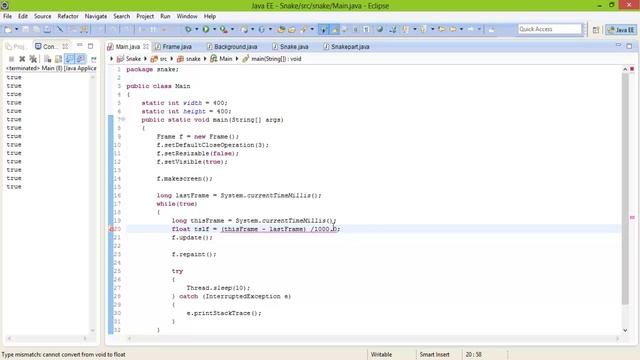Click the Save All toolbar icon

point(36,29)
